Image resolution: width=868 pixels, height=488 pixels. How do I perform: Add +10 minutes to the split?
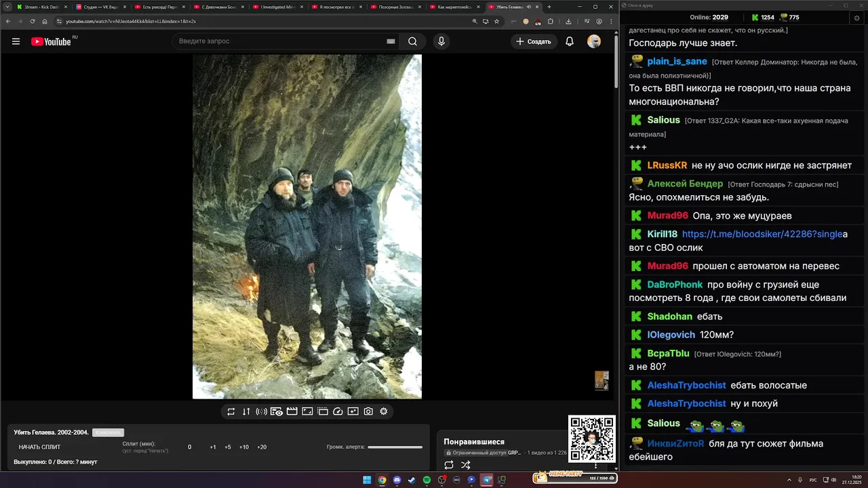[244, 447]
